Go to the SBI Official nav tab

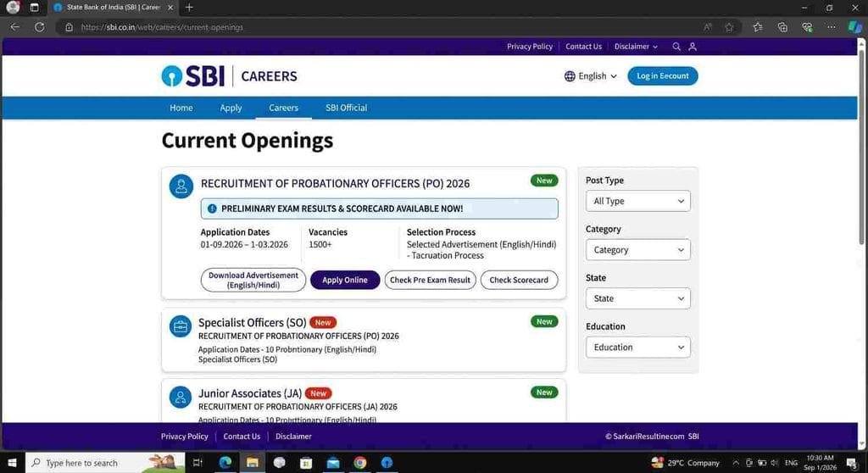point(346,108)
